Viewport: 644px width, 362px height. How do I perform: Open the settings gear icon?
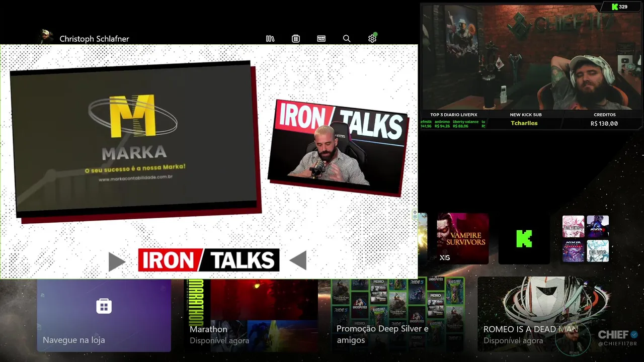[372, 39]
